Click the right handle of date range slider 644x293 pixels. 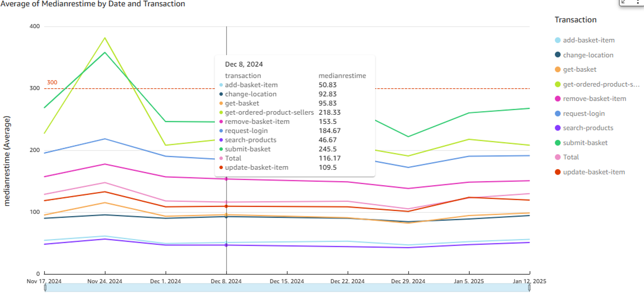529,288
